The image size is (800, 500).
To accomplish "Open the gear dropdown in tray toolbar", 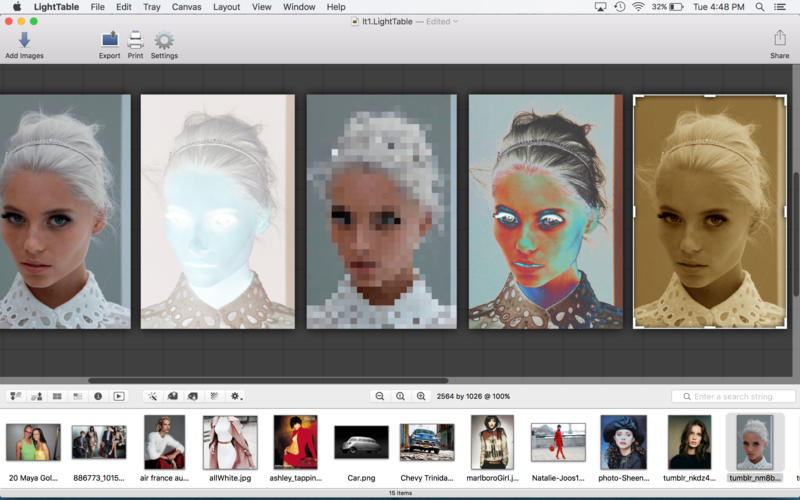I will pyautogui.click(x=236, y=396).
